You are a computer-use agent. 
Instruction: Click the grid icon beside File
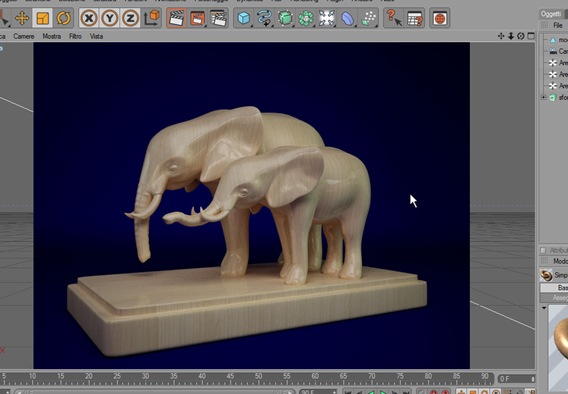pyautogui.click(x=544, y=25)
